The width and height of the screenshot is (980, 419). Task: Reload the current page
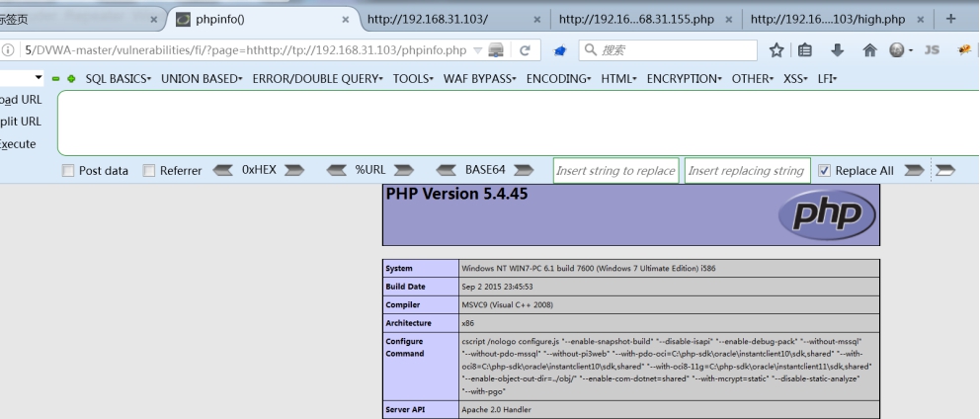525,50
